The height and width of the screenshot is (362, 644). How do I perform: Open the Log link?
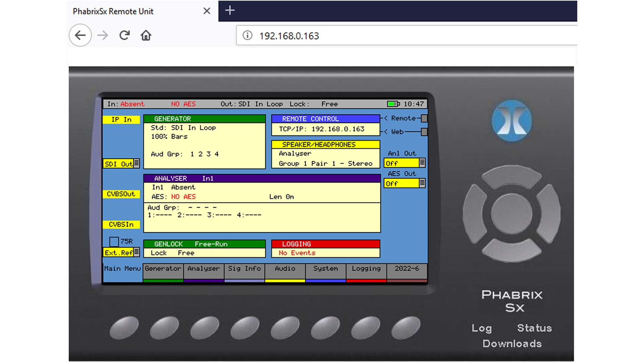pos(482,328)
